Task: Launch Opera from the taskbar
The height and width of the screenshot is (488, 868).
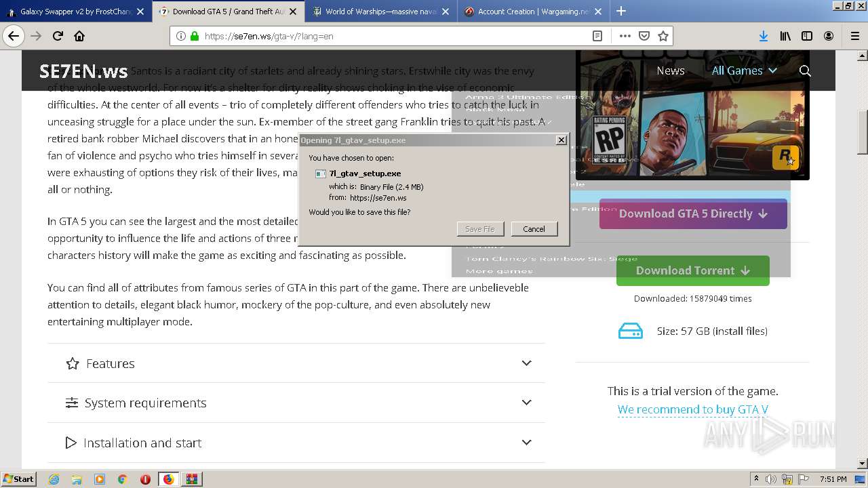Action: pos(145,479)
